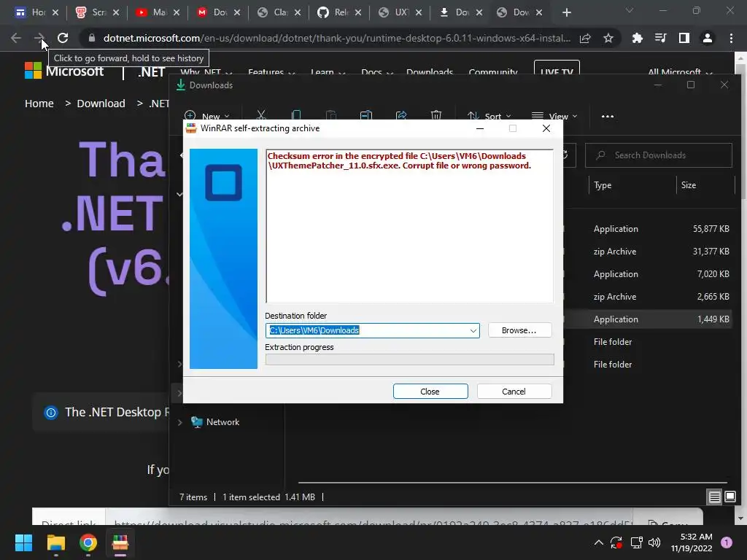
Task: Show hidden system tray icons chevron
Action: (x=599, y=542)
